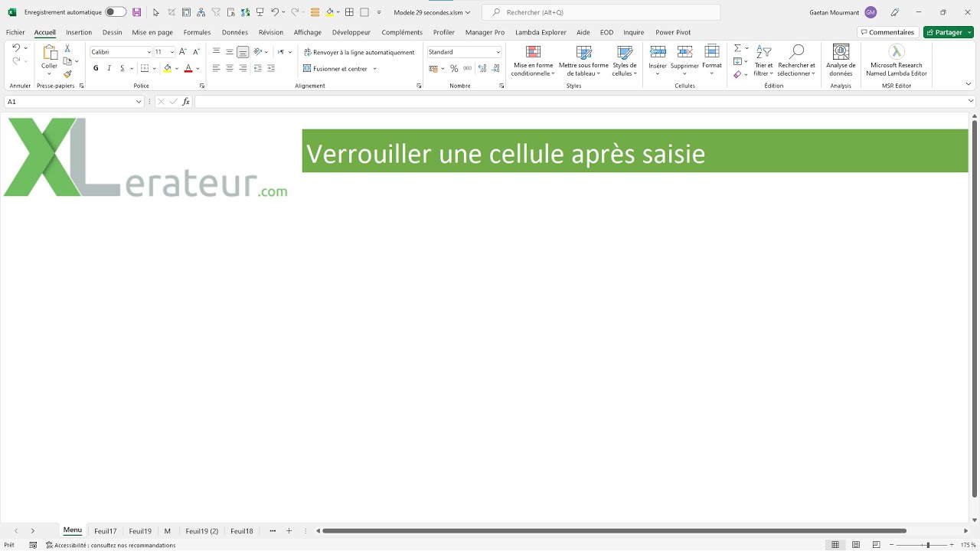Click the Borders icon
980x551 pixels.
coord(145,68)
